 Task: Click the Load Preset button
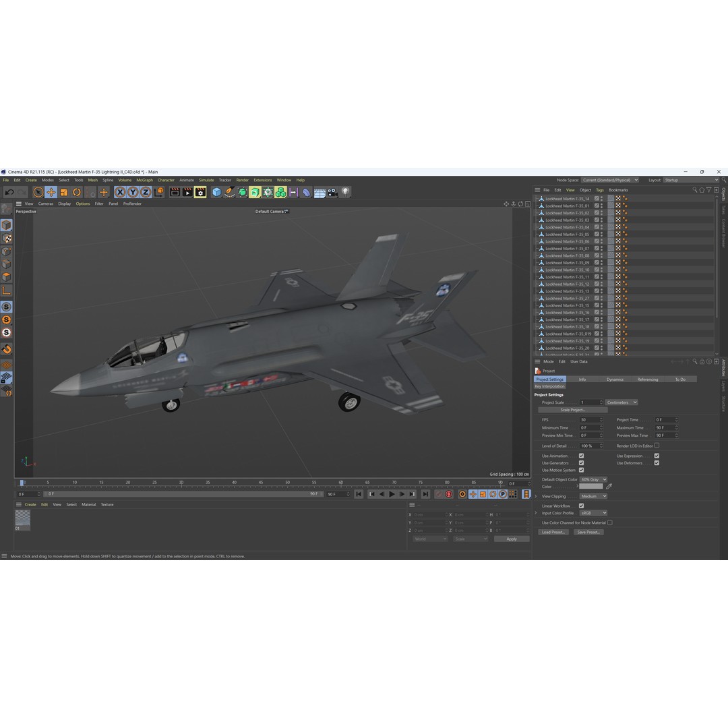point(553,532)
